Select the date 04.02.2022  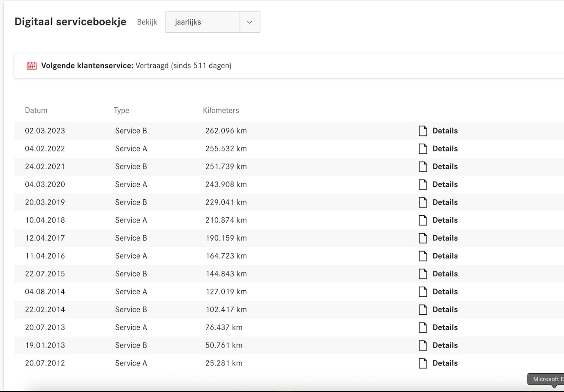point(45,149)
